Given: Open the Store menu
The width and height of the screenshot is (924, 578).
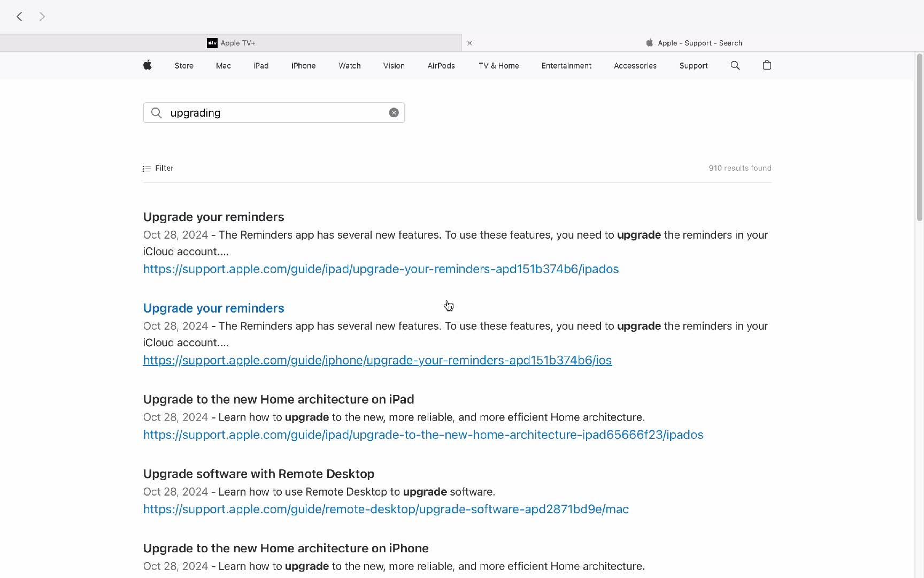Looking at the screenshot, I should pyautogui.click(x=184, y=66).
